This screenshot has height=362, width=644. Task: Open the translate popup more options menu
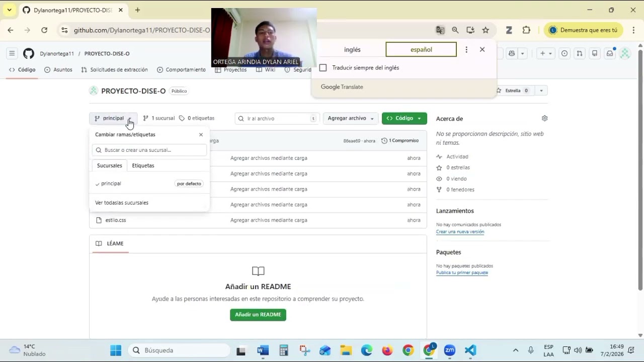coord(466,49)
